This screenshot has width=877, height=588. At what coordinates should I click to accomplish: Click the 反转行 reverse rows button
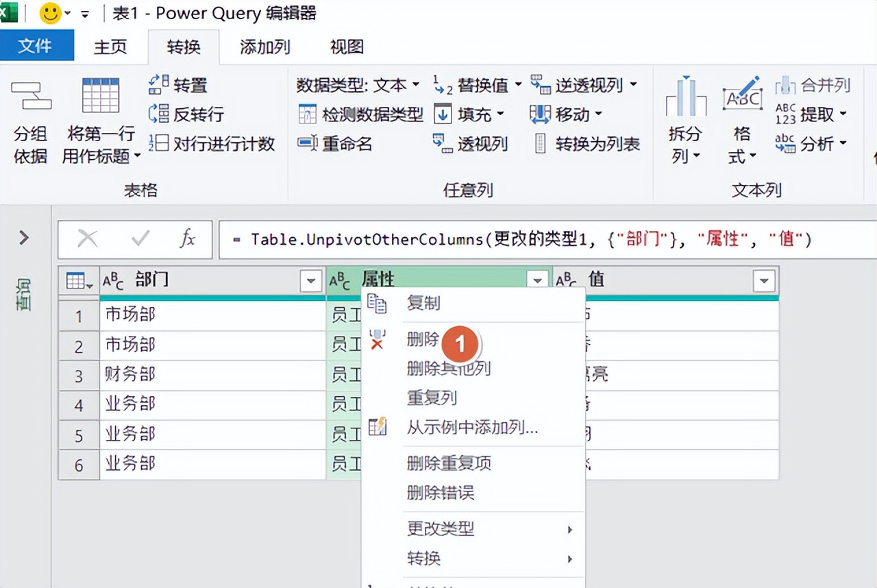pyautogui.click(x=186, y=114)
